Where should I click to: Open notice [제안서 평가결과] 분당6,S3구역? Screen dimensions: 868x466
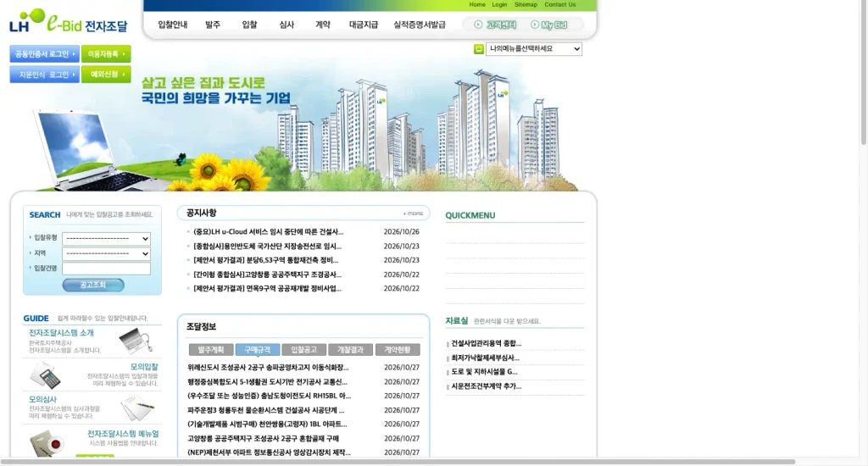265,260
